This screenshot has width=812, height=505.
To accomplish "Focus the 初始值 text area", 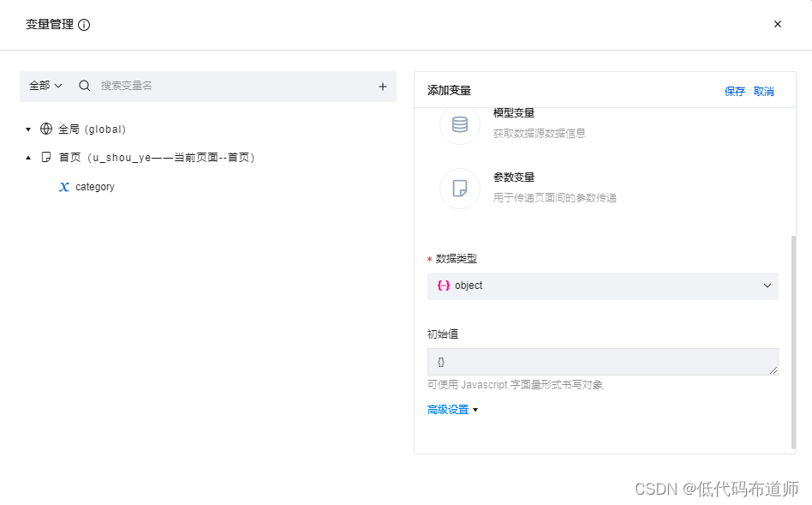I will point(603,362).
